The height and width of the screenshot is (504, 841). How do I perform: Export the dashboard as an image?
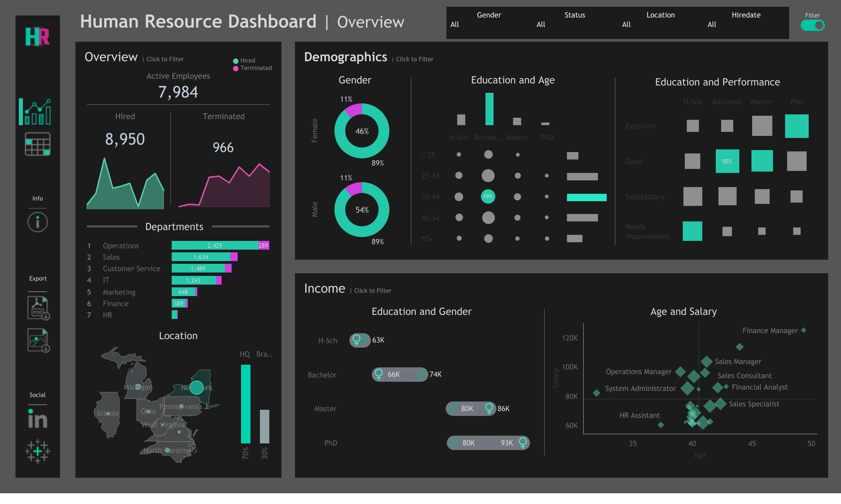[x=37, y=339]
